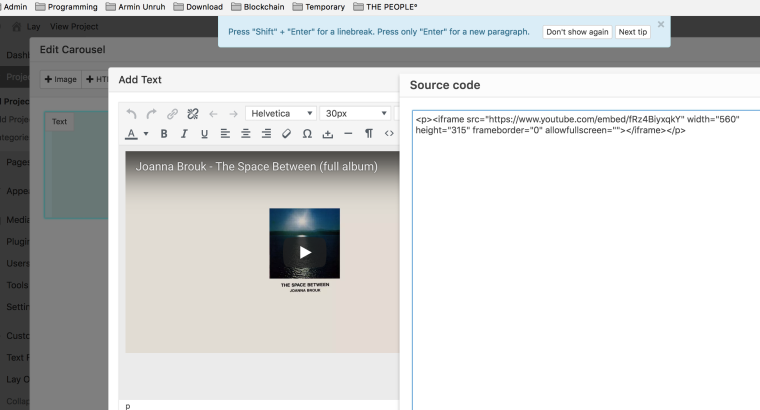Screen dimensions: 760x410
Task: Click the undo arrow in editor toolbar
Action: (131, 114)
